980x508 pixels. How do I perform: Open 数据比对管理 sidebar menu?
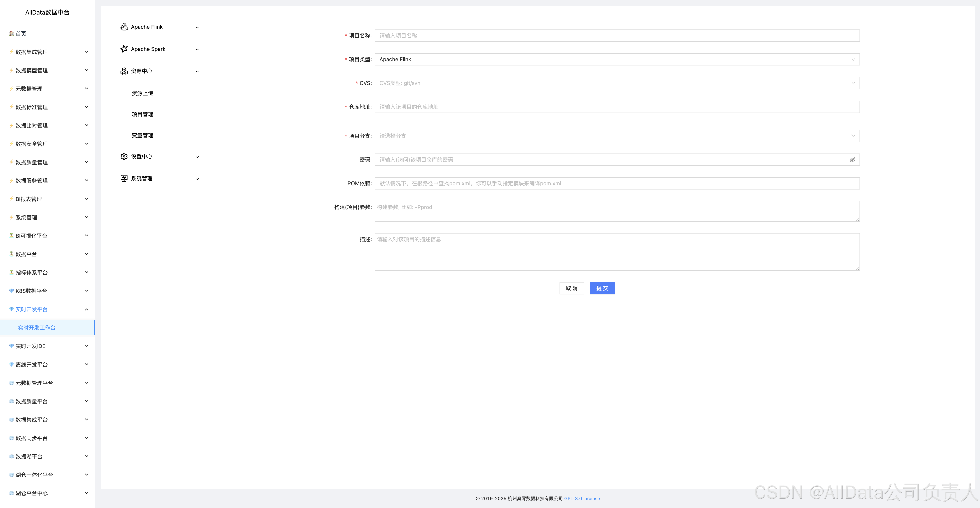click(x=48, y=126)
